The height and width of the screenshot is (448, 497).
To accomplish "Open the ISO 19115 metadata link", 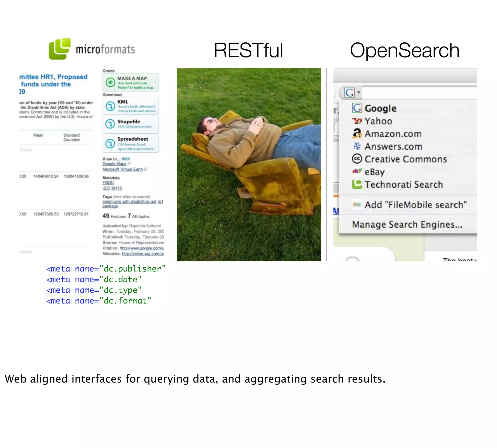I will pos(112,188).
